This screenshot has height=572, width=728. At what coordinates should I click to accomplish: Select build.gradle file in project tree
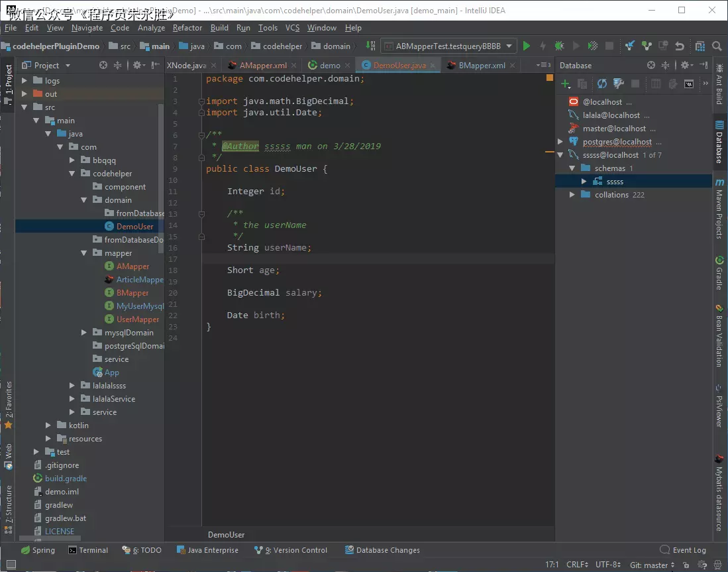pos(66,479)
